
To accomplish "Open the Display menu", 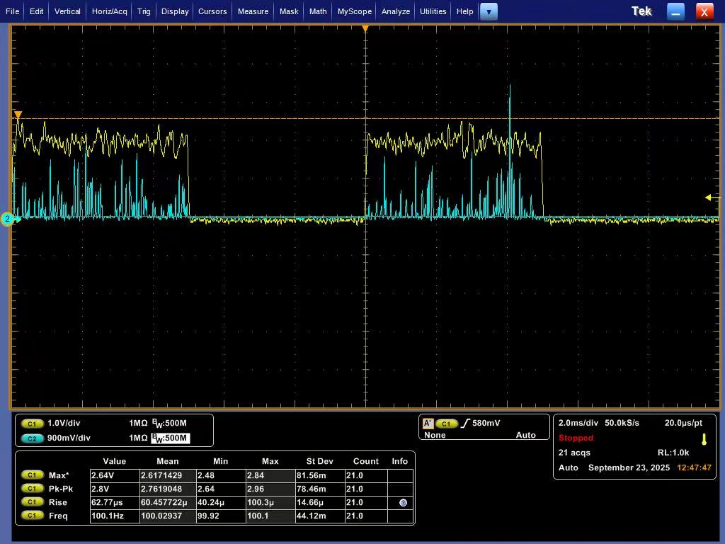I will (x=175, y=11).
